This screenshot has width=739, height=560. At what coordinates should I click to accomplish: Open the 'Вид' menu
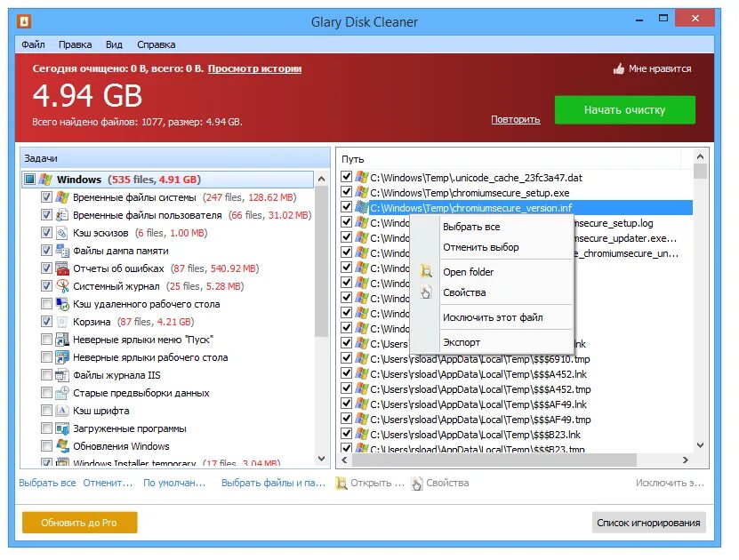point(114,44)
